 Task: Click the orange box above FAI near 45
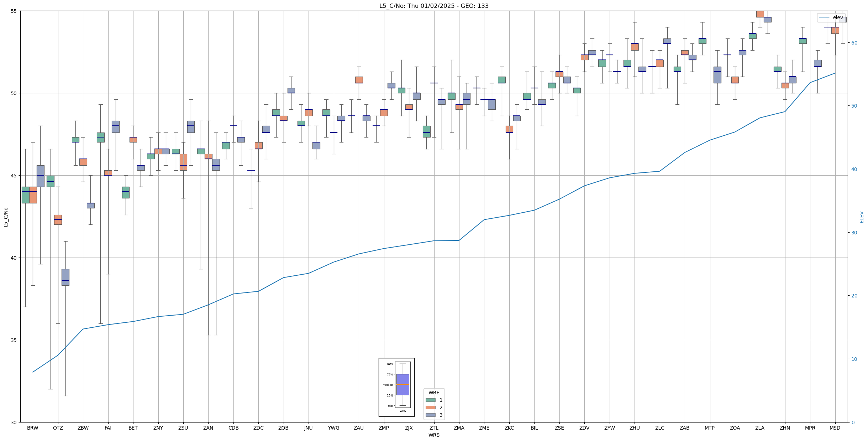click(108, 173)
